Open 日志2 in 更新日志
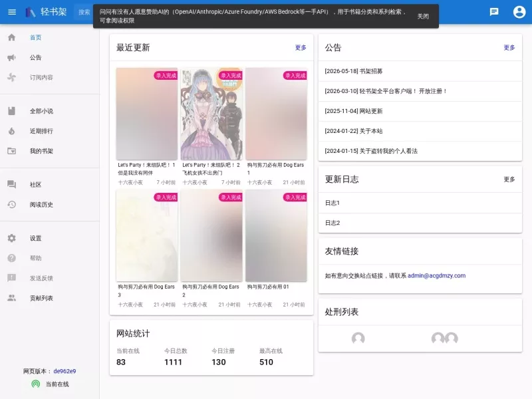 [x=420, y=223]
